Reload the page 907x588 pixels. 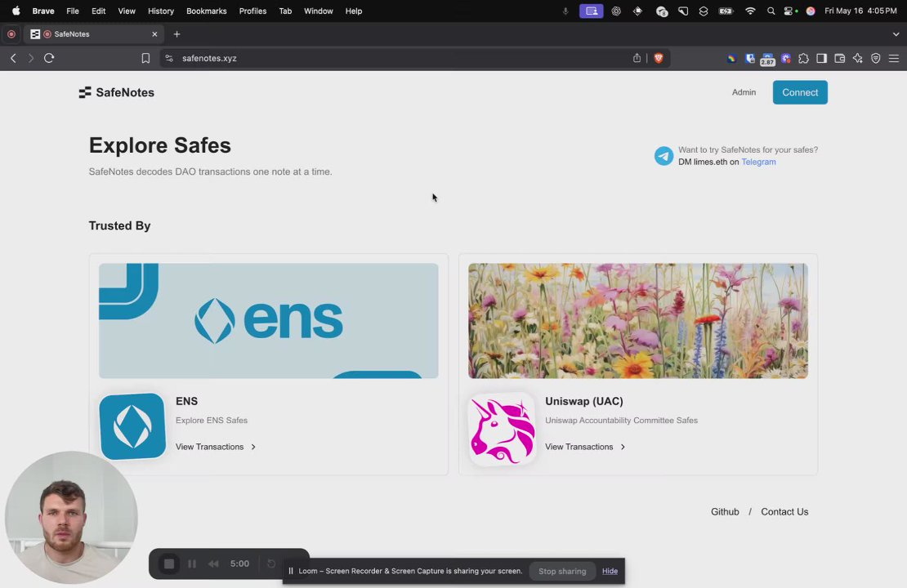(49, 58)
